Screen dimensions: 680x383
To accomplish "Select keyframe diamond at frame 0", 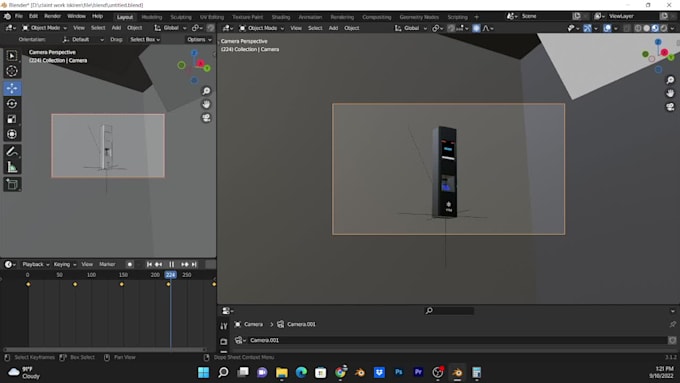I will (28, 284).
